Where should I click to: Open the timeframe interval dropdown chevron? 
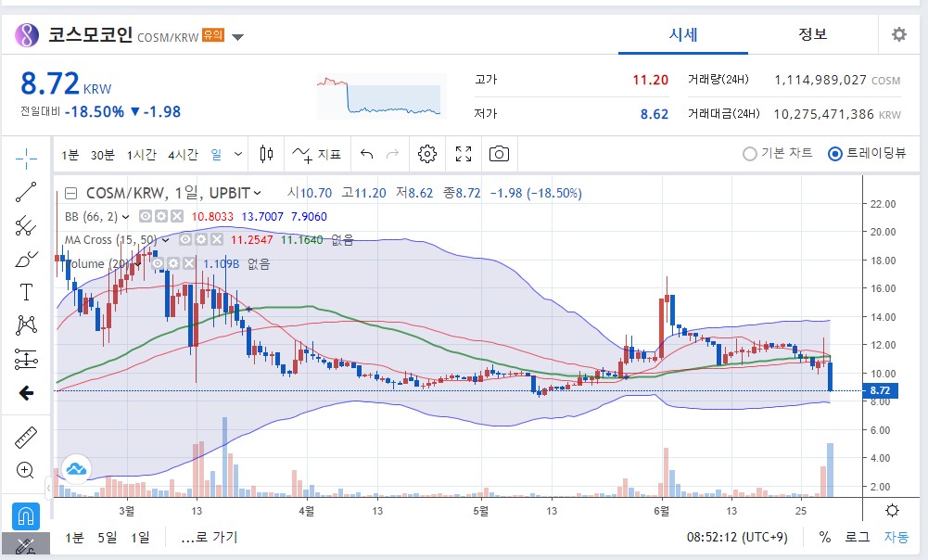pyautogui.click(x=238, y=155)
